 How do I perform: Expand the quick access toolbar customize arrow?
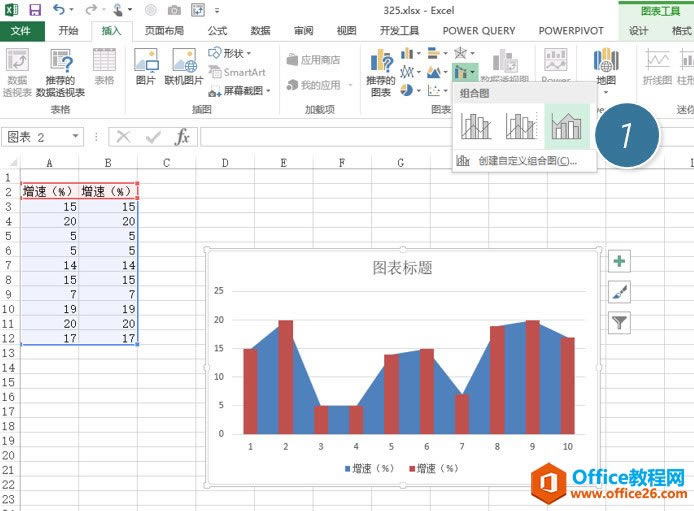click(x=217, y=10)
